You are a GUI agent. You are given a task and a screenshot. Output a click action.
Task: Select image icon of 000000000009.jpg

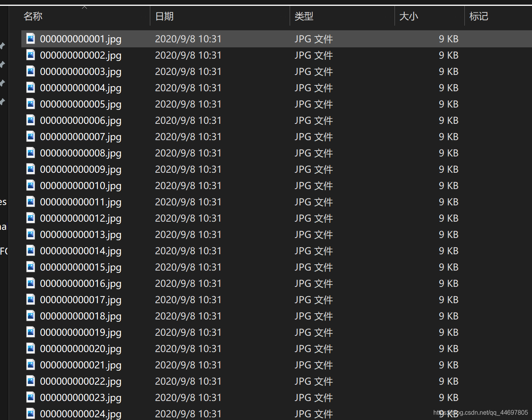point(31,169)
